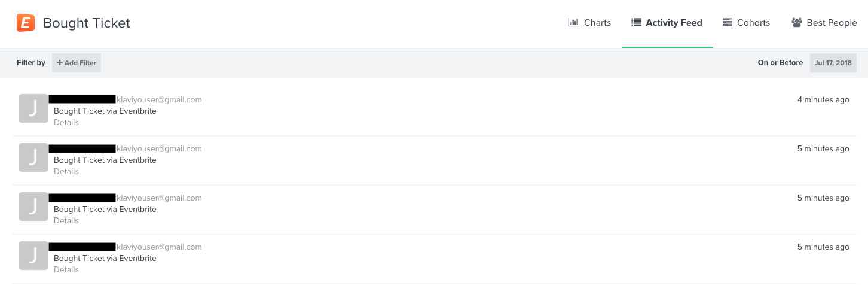Select the Activity Feed tab

[667, 23]
